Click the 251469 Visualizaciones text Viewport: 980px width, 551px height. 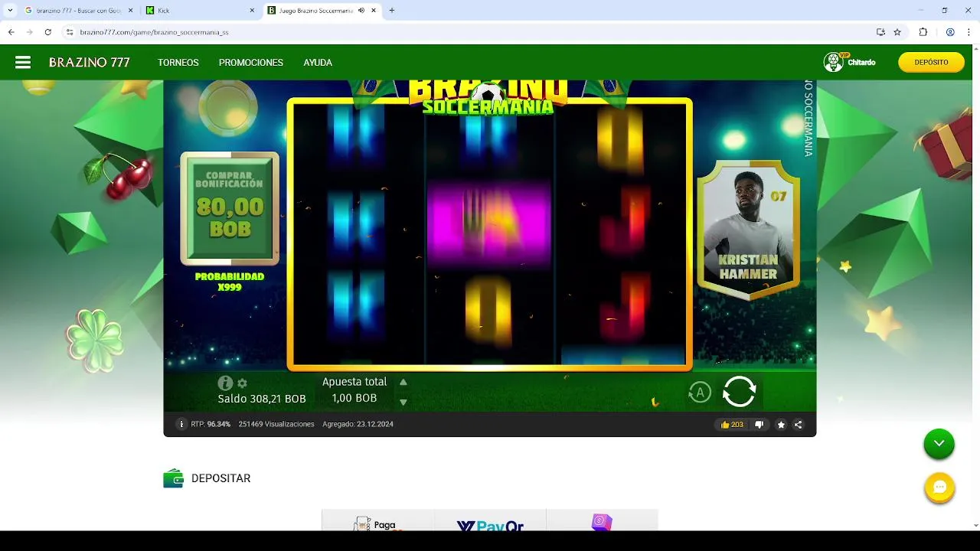click(x=276, y=424)
